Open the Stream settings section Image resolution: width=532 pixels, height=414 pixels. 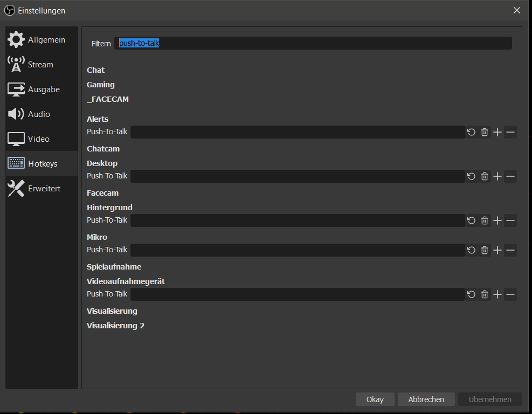click(42, 64)
